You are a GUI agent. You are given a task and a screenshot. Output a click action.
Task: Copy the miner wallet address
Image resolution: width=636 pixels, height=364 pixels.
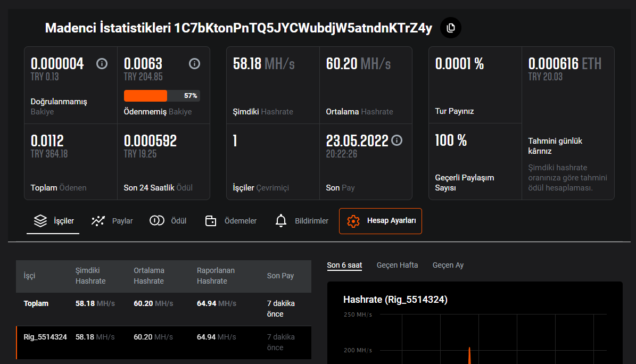pos(451,28)
